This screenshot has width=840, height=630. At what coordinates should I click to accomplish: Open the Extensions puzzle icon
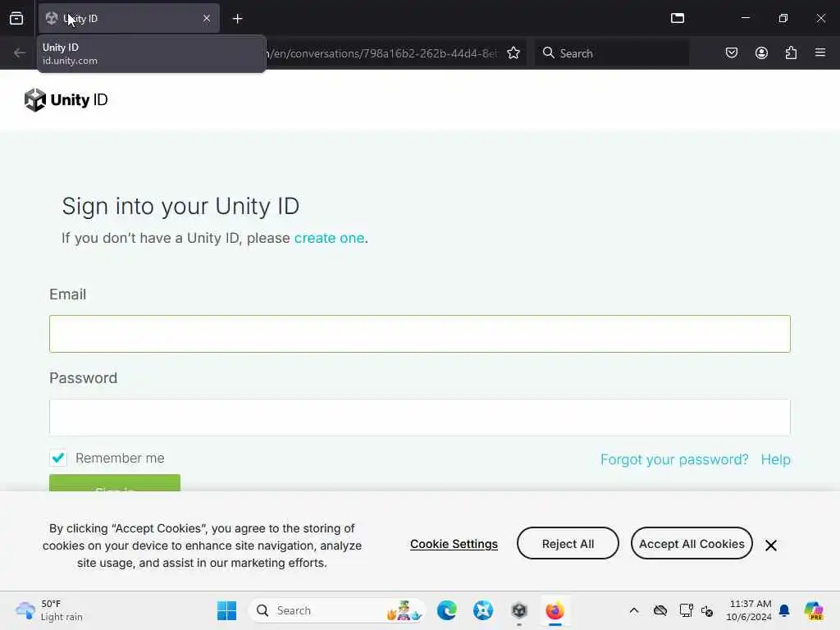click(791, 53)
